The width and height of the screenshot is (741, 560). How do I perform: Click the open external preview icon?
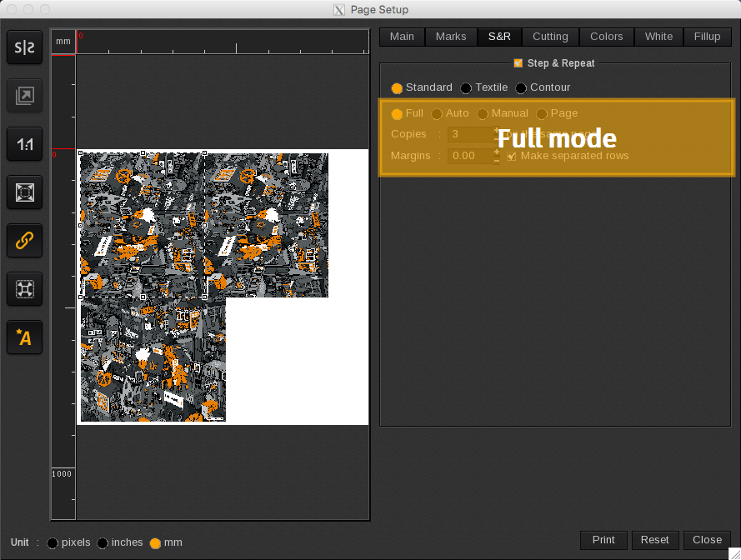click(x=25, y=97)
